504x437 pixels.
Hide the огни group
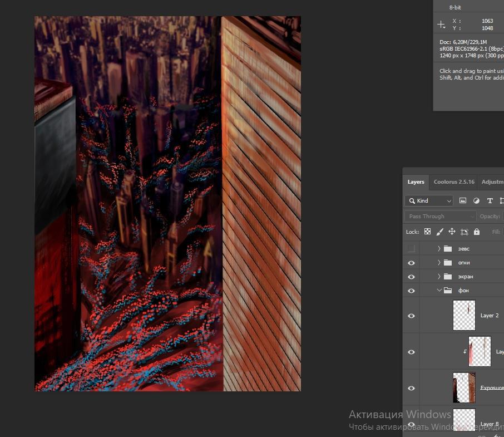(411, 263)
